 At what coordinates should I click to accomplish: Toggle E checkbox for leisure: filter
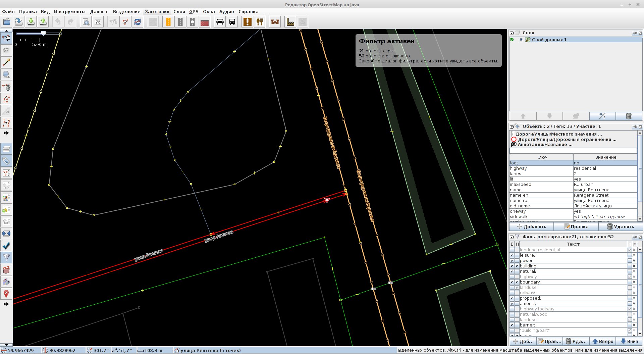(x=512, y=255)
